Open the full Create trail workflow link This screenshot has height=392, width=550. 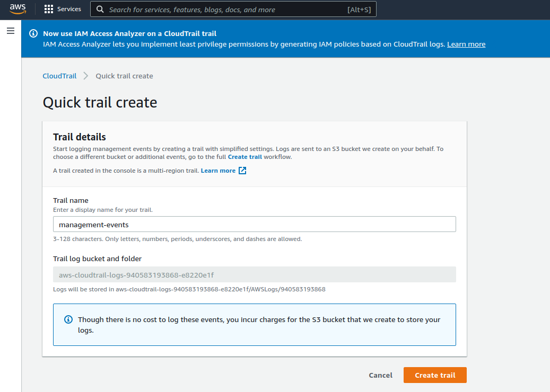pyautogui.click(x=245, y=157)
